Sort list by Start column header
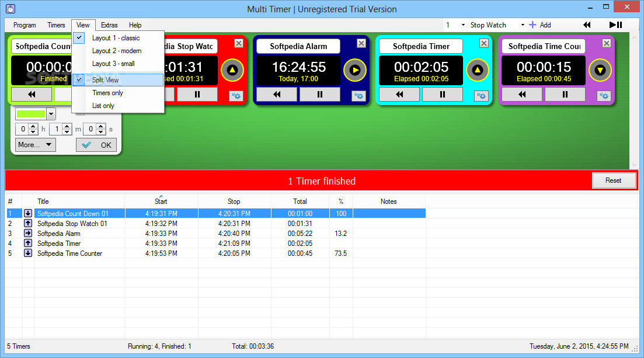 point(161,201)
